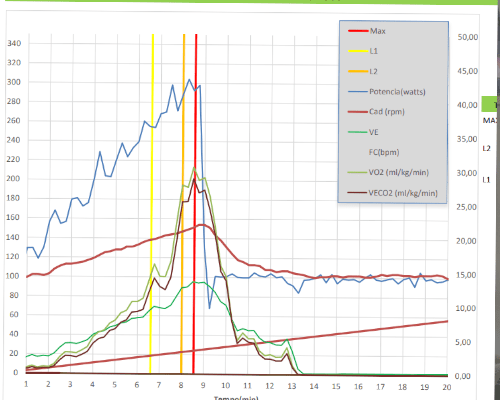The width and height of the screenshot is (500, 400).
Task: Click the right axis value 0,00
Action: coord(462,376)
